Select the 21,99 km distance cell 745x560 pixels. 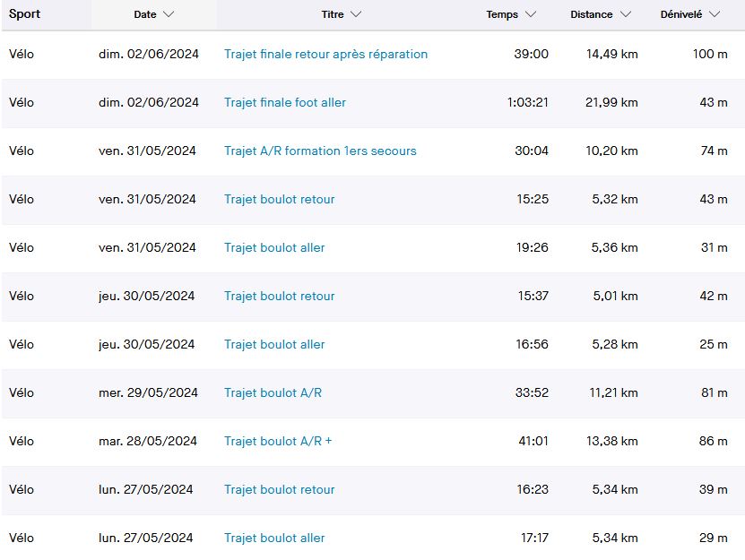tap(611, 102)
